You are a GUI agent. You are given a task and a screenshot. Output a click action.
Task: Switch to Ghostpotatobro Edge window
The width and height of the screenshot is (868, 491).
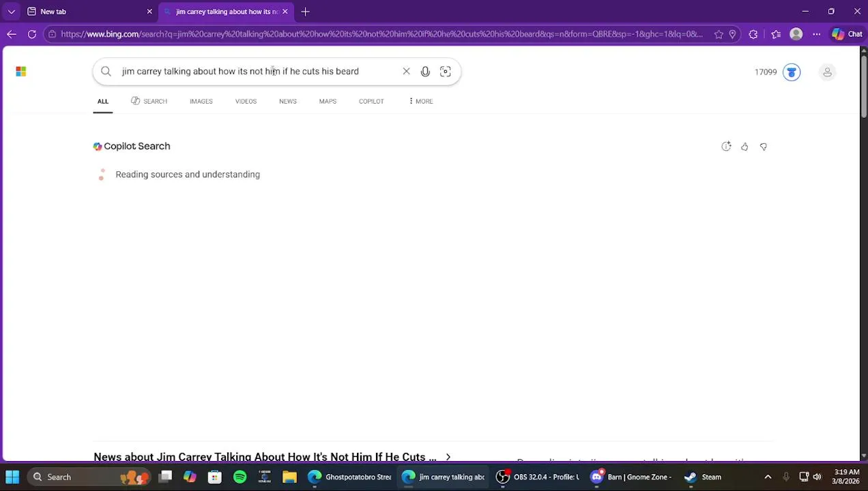(349, 477)
